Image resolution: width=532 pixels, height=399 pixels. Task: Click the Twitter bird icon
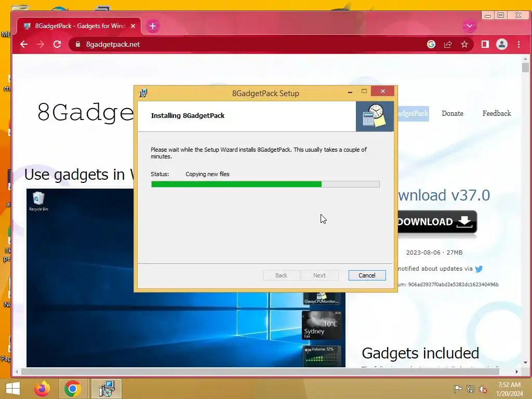coord(478,269)
